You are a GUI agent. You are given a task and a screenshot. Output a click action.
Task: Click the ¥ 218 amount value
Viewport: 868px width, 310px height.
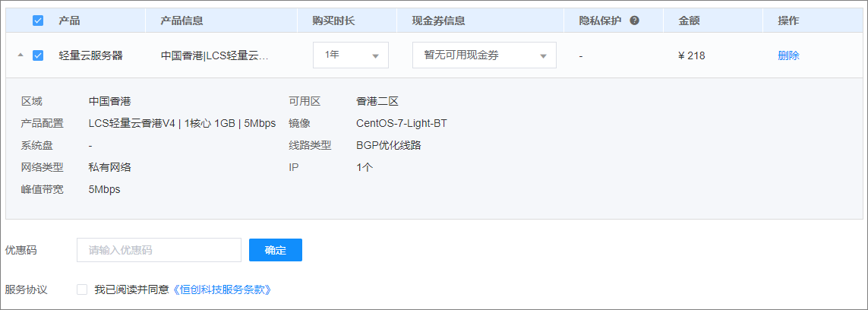(691, 55)
